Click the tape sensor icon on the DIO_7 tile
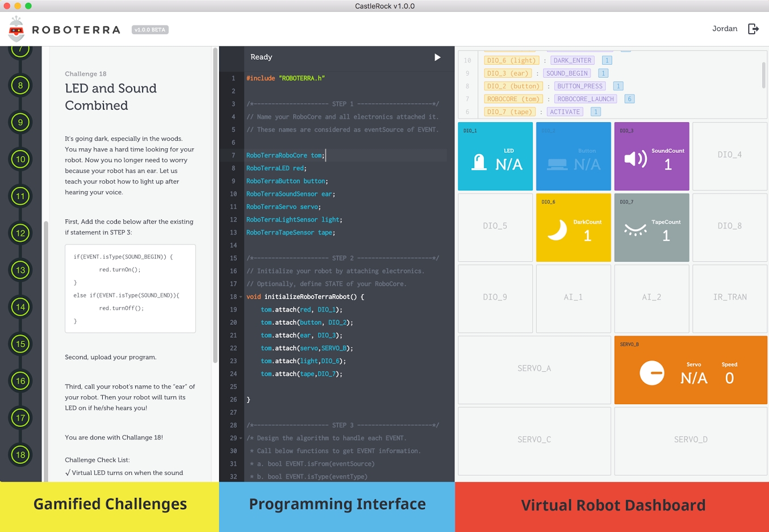 pos(636,229)
